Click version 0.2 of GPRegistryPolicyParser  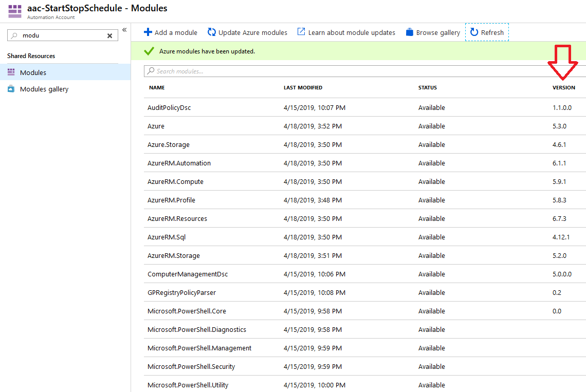click(x=557, y=293)
